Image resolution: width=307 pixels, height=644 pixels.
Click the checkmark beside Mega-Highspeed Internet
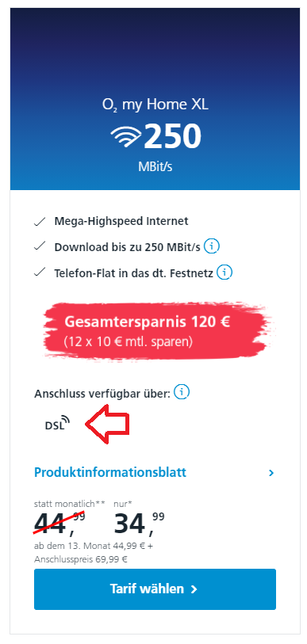click(40, 221)
